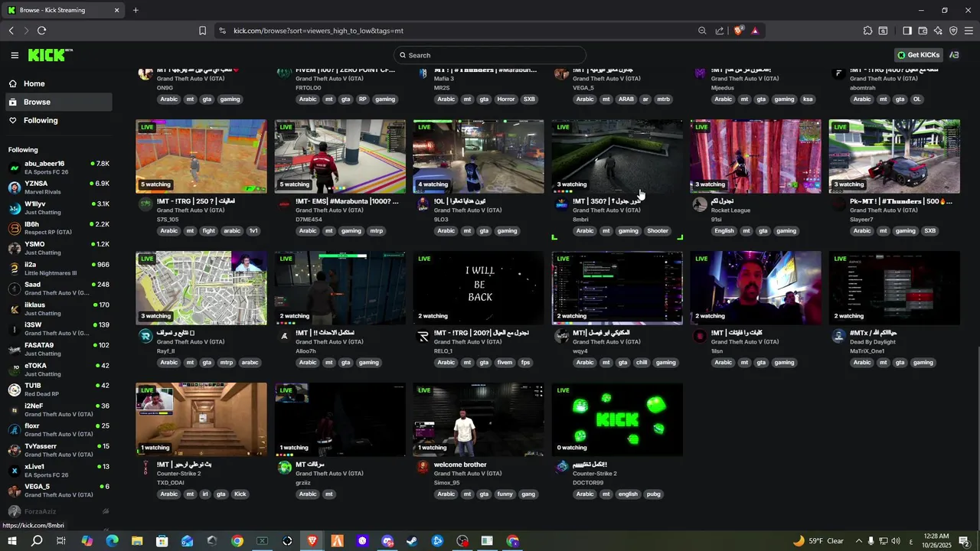
Task: Open File Explorer from the taskbar
Action: pos(137,541)
